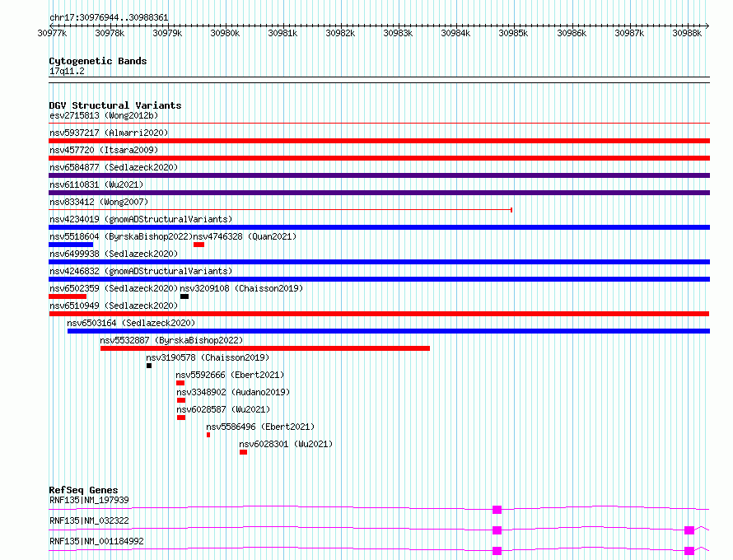This screenshot has height=560, width=733.
Task: Select the red block under nsv5592666
Action: [x=180, y=383]
